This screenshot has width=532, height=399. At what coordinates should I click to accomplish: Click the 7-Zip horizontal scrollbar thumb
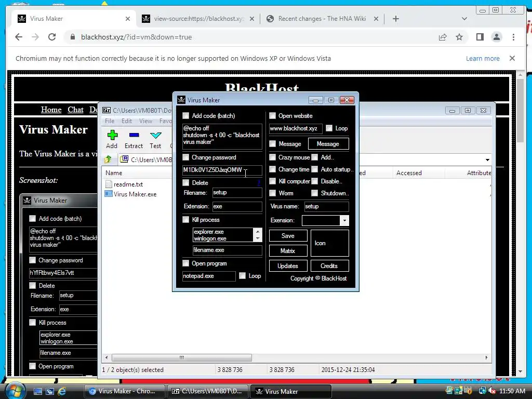(x=182, y=357)
